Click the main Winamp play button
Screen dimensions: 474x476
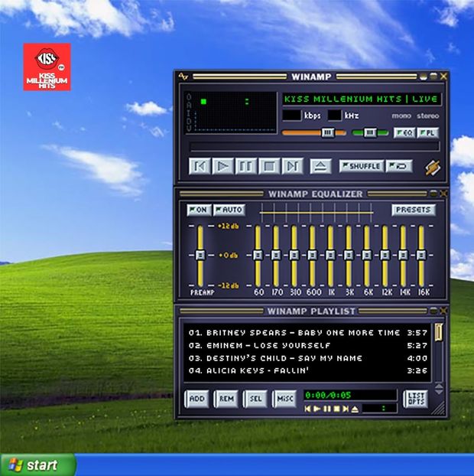tap(223, 166)
